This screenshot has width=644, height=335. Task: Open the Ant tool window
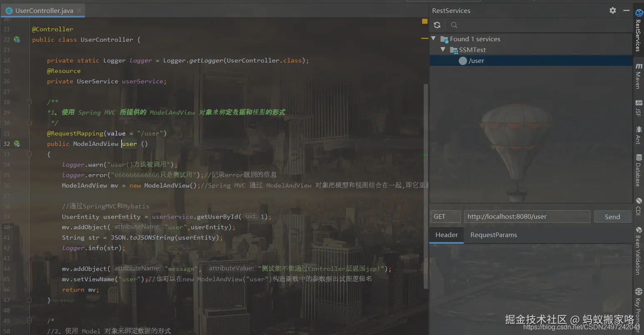(638, 135)
